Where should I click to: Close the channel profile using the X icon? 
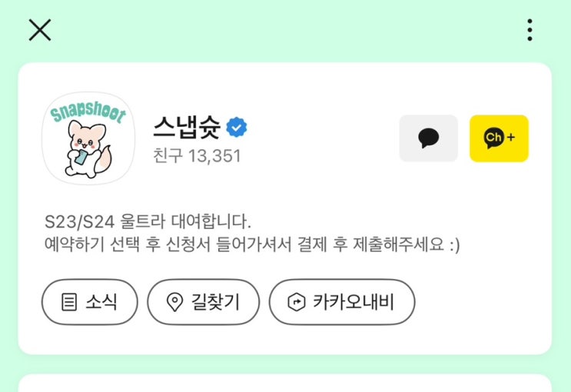(x=40, y=30)
